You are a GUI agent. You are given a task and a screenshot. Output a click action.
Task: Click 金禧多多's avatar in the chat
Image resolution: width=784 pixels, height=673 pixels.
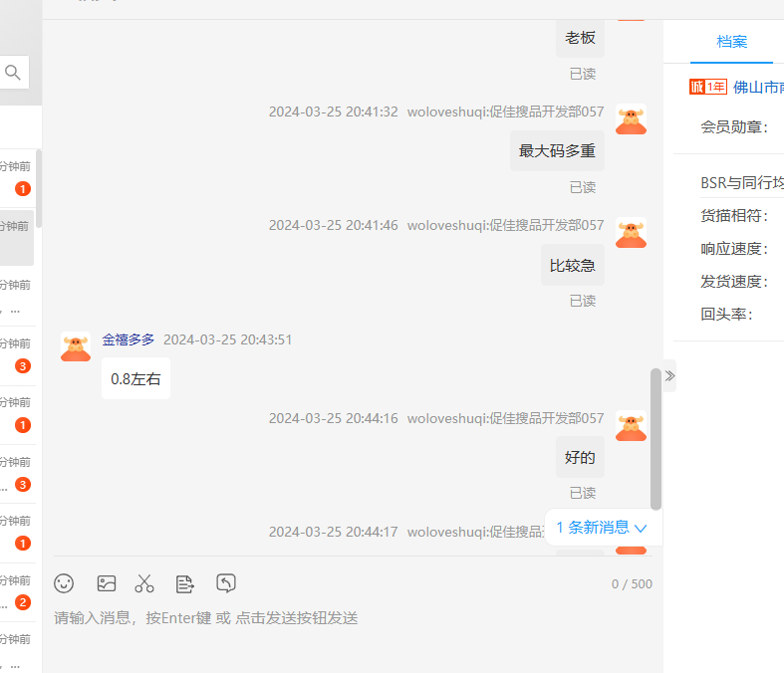(x=76, y=346)
